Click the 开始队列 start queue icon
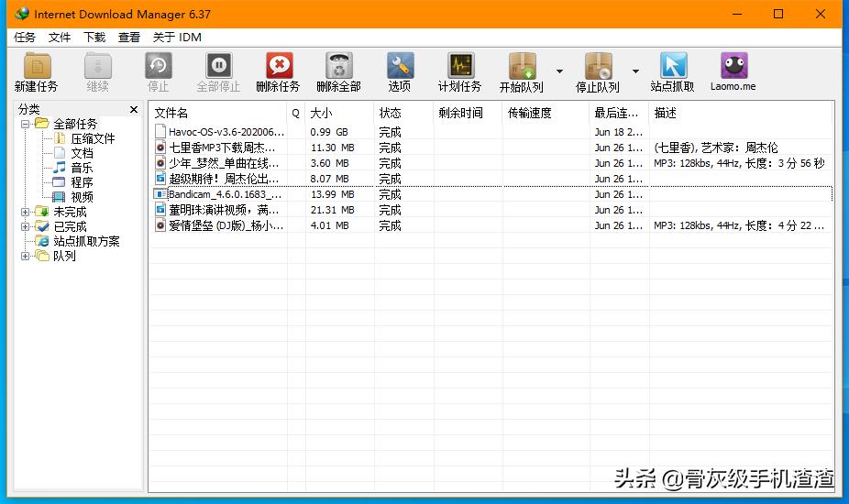The width and height of the screenshot is (849, 504). (522, 66)
